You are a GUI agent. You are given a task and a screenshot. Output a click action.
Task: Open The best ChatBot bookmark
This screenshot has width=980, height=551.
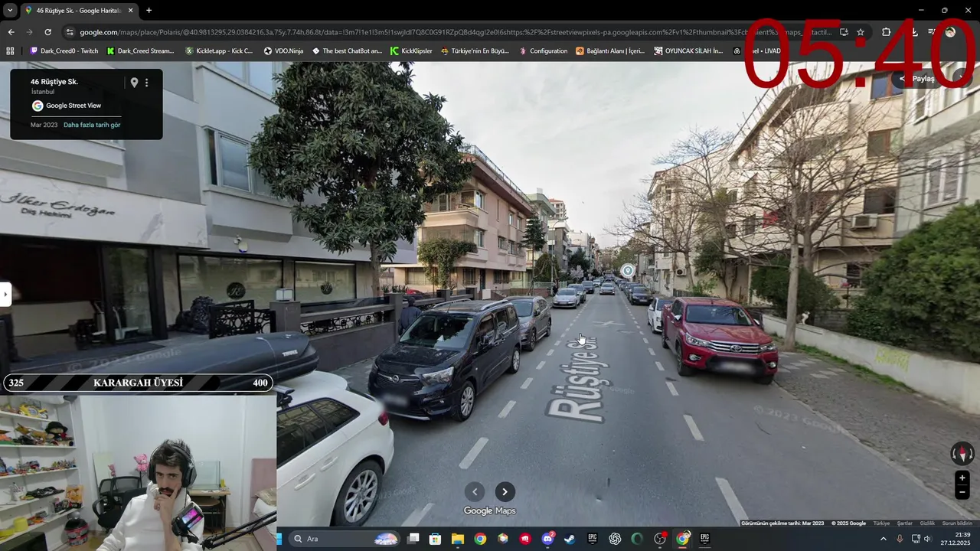tap(347, 51)
